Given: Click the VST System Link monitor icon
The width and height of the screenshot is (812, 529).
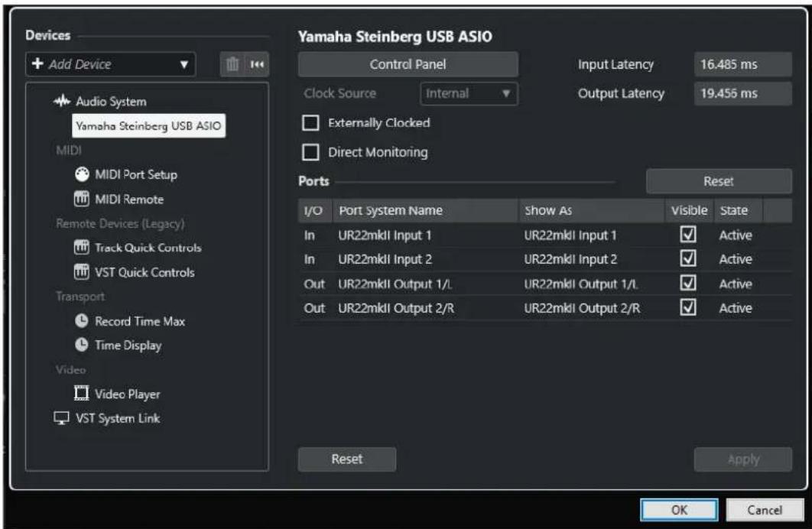Looking at the screenshot, I should [62, 418].
